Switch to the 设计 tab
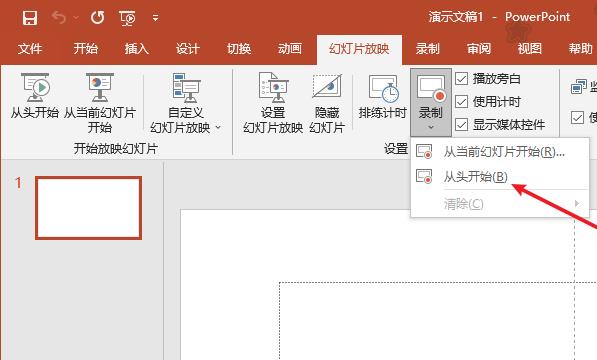 click(x=187, y=49)
